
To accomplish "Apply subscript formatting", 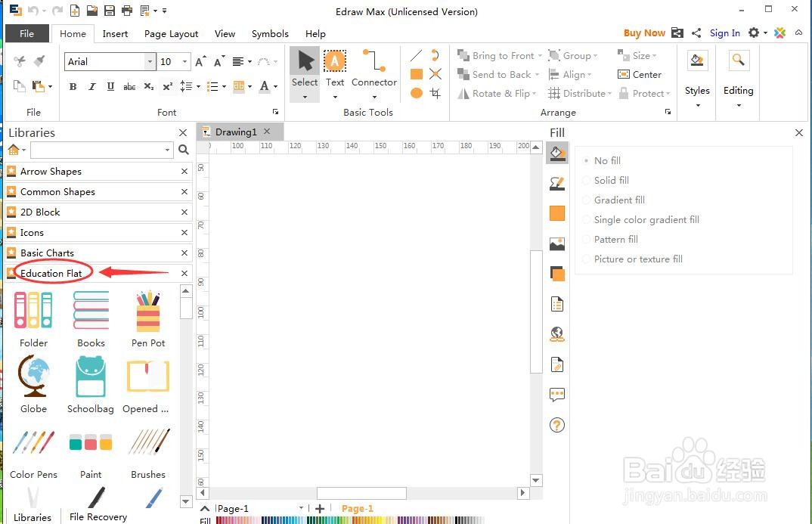I will [149, 86].
